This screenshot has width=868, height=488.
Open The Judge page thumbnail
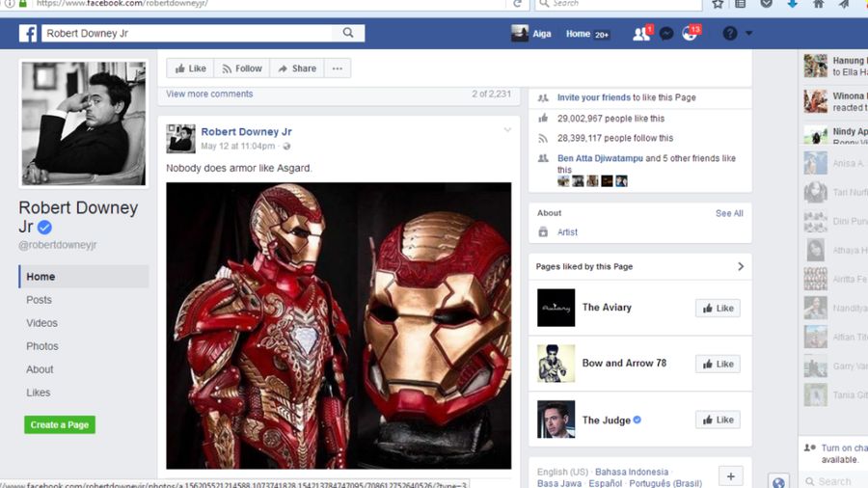(x=556, y=420)
